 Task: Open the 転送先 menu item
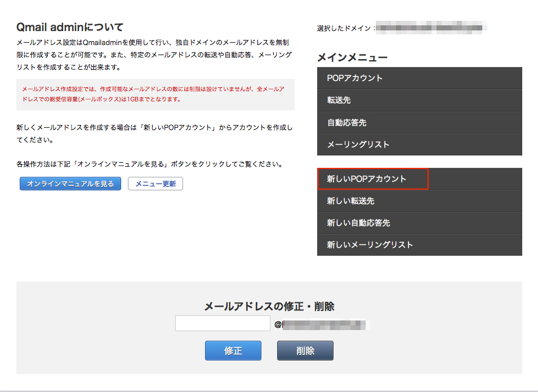419,100
